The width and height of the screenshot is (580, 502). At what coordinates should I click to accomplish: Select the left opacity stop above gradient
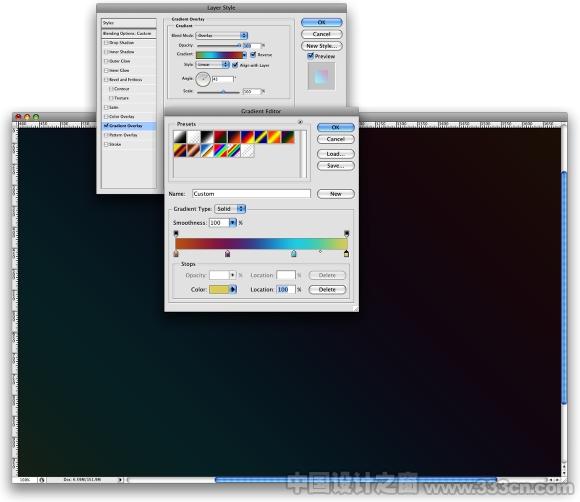click(x=176, y=233)
